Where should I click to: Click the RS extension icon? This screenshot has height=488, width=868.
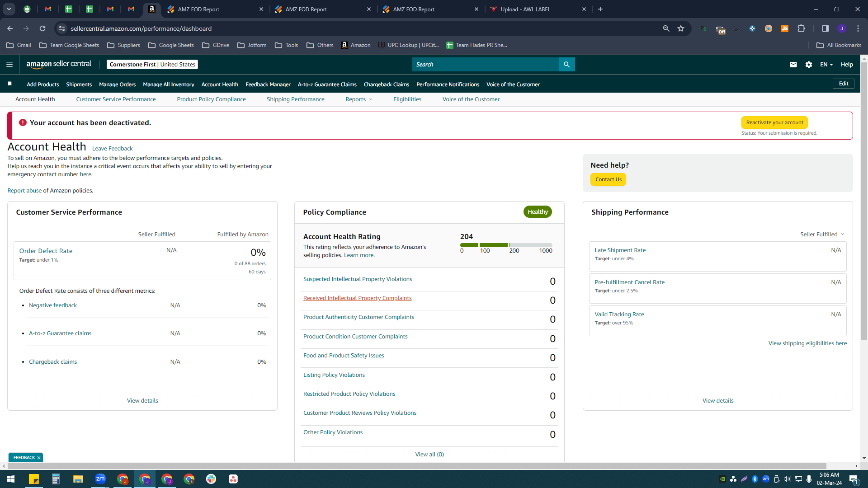tap(703, 28)
